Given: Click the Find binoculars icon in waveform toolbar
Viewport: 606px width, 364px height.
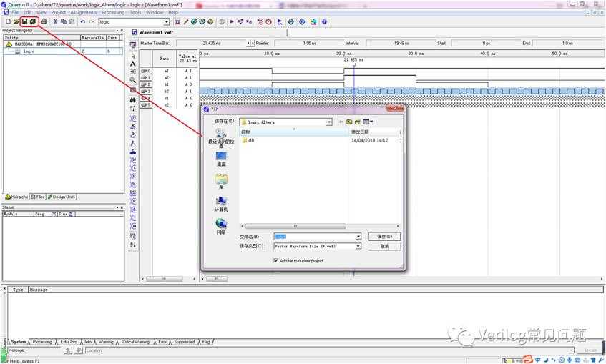Looking at the screenshot, I should click(133, 100).
